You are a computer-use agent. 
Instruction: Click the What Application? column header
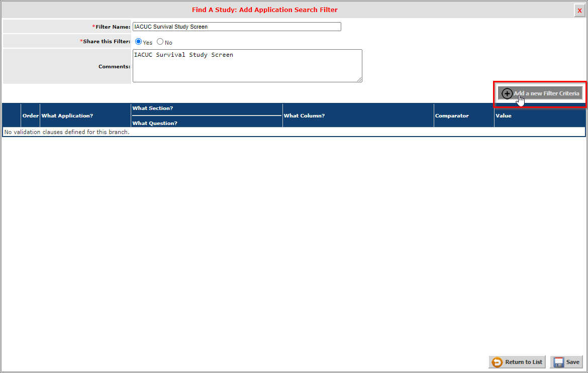pyautogui.click(x=85, y=116)
